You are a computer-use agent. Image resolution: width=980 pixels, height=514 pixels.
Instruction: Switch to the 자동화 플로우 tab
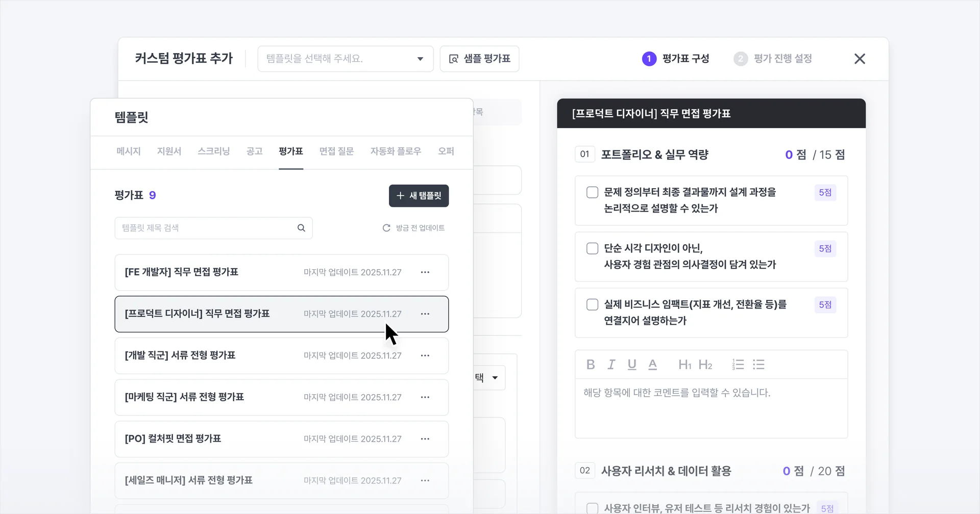pos(396,151)
